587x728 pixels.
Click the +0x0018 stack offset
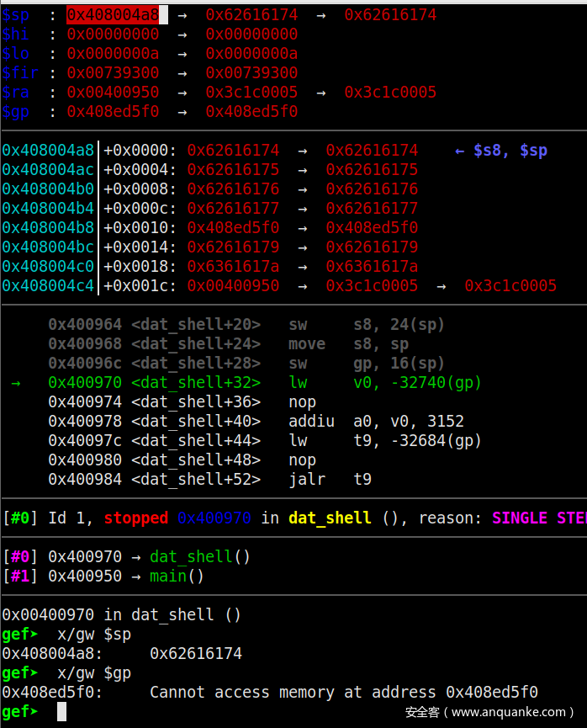pyautogui.click(x=140, y=267)
